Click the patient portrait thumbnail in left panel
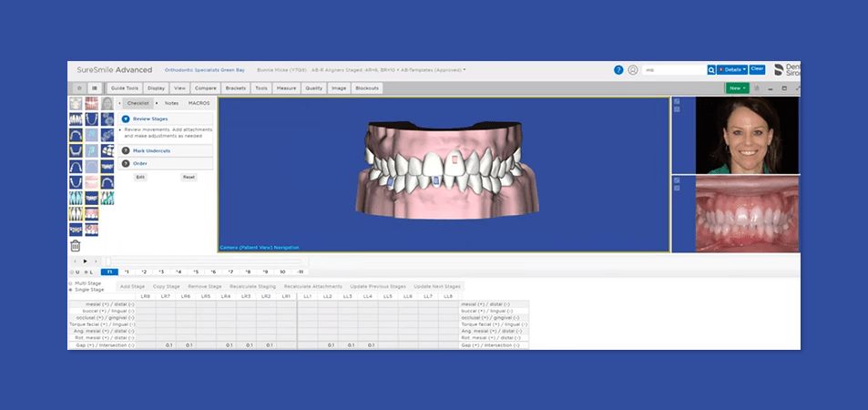The width and height of the screenshot is (868, 410). point(107,104)
